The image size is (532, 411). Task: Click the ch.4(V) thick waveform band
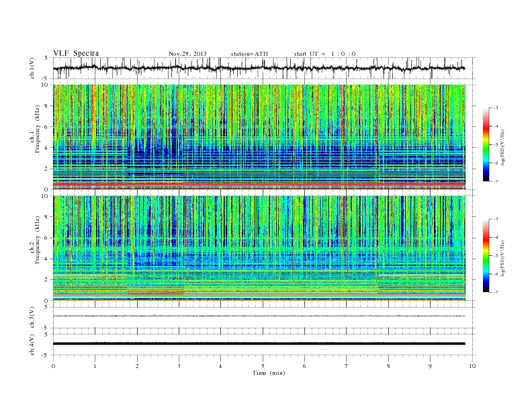pyautogui.click(x=259, y=344)
